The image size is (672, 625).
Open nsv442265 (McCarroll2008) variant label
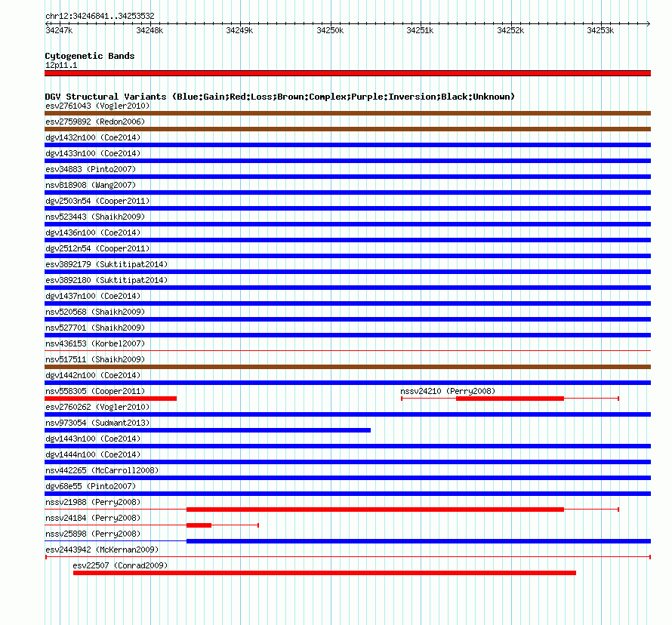pyautogui.click(x=102, y=470)
